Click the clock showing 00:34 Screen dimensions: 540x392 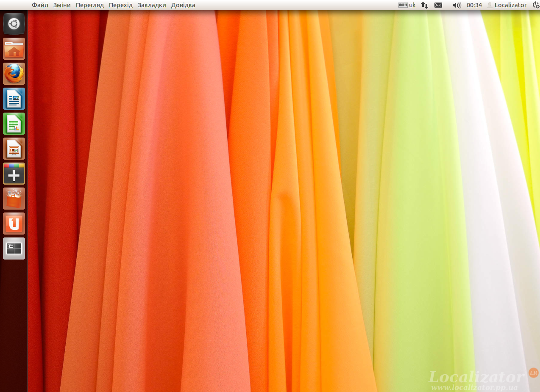pyautogui.click(x=474, y=5)
